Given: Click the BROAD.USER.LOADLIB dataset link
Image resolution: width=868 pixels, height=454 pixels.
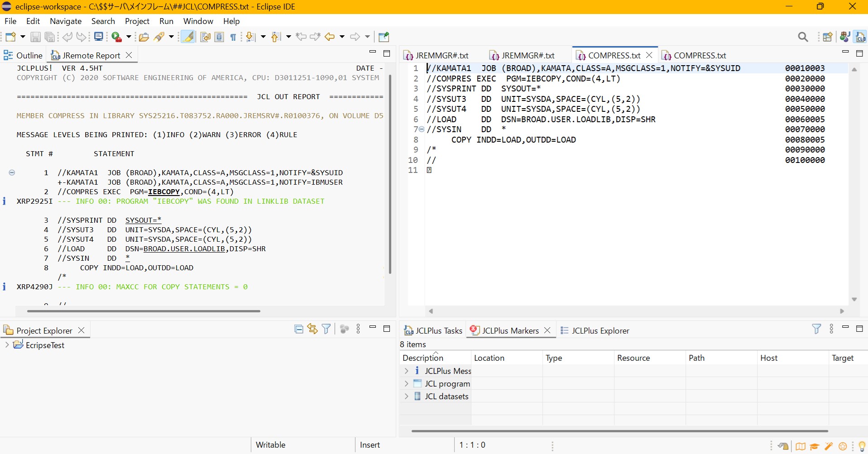Looking at the screenshot, I should [184, 249].
